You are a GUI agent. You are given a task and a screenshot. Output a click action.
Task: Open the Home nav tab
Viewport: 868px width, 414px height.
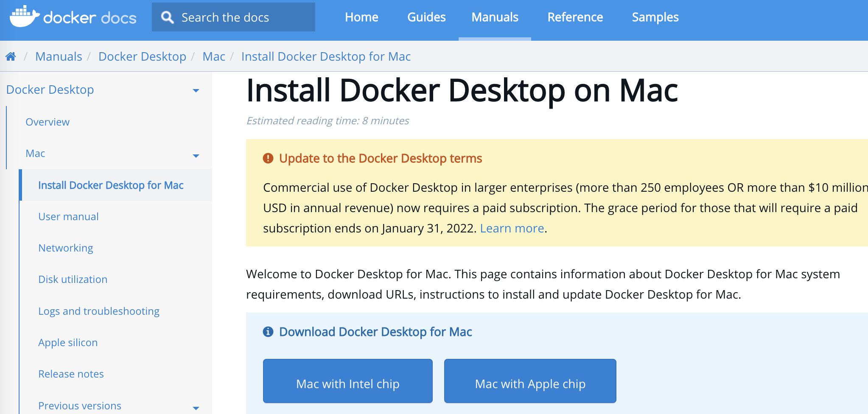(x=361, y=17)
